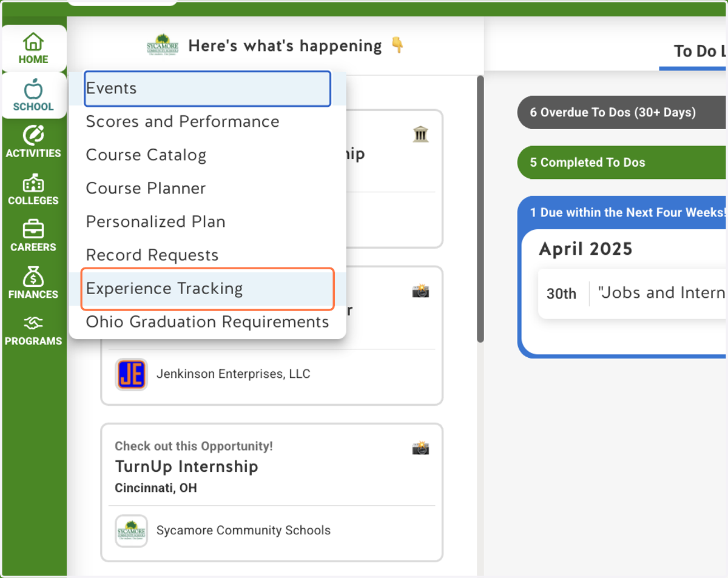Screen dimensions: 728x578
Task: Go to the Home sidebar section
Action: click(x=33, y=49)
